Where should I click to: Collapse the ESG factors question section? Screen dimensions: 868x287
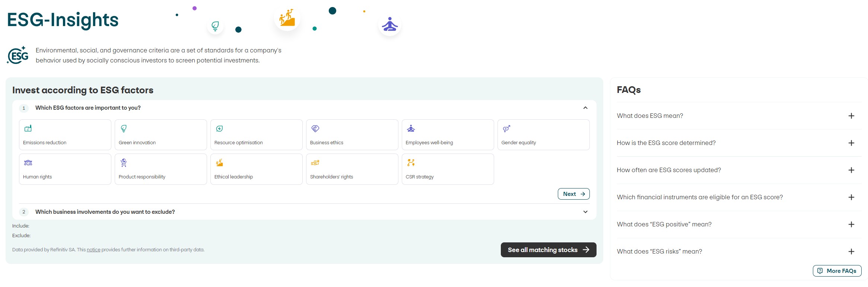point(585,108)
